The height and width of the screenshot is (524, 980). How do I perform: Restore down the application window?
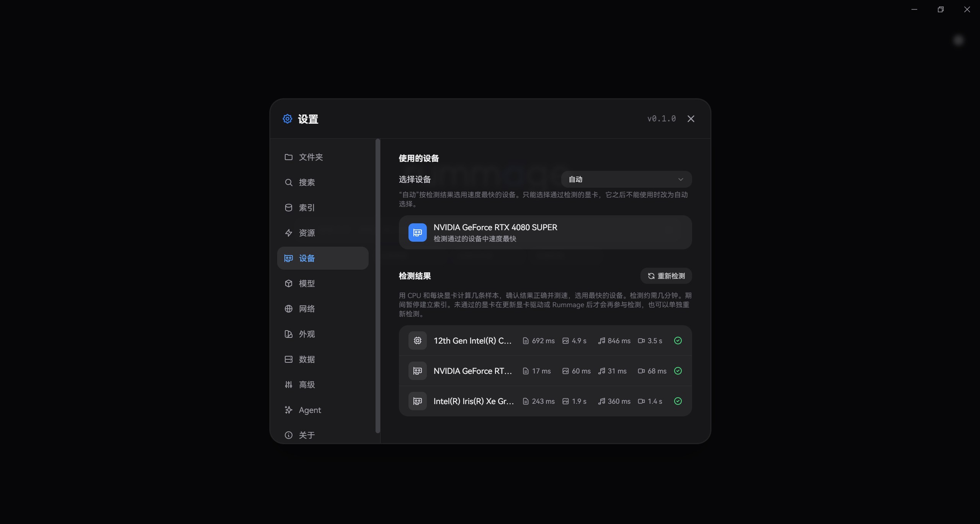click(941, 10)
